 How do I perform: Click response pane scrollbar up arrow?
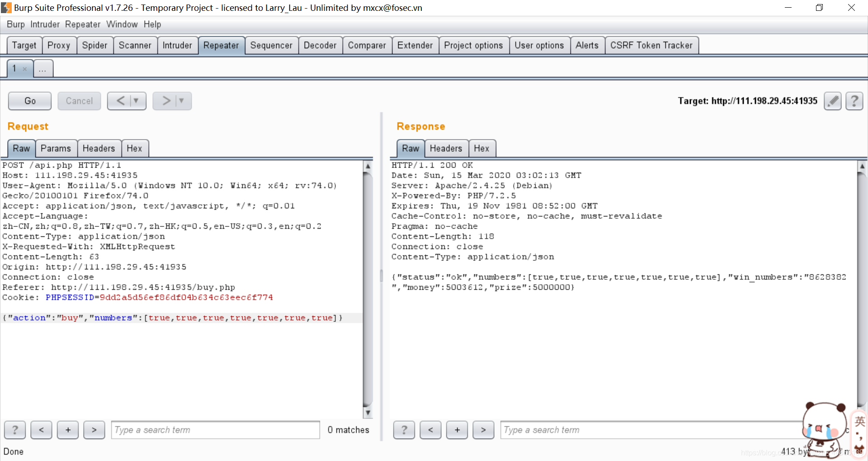(862, 166)
